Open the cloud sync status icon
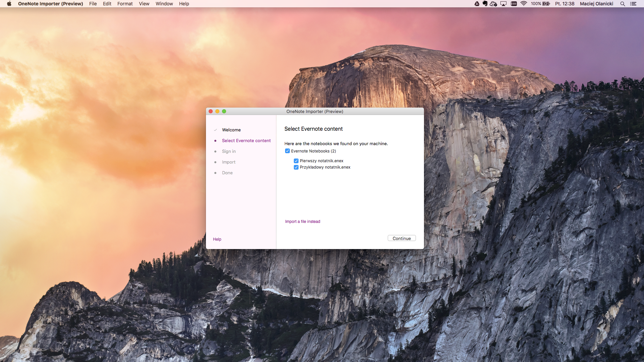This screenshot has width=644, height=362. pyautogui.click(x=493, y=4)
